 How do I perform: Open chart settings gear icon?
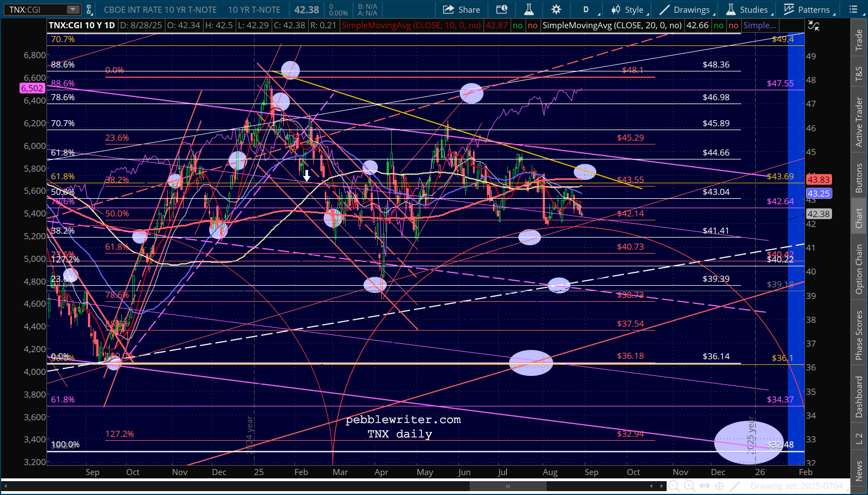coord(556,9)
